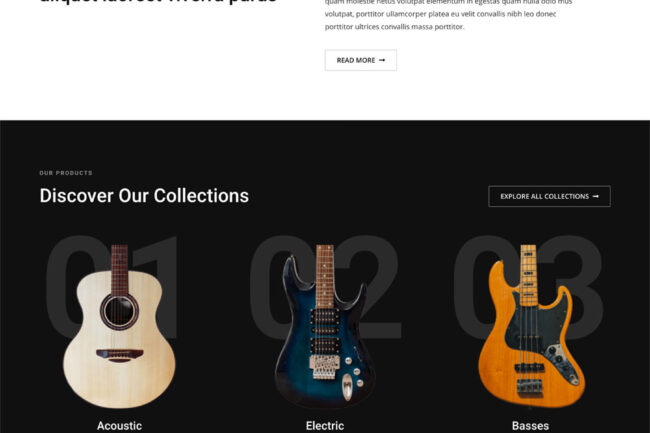Image resolution: width=650 pixels, height=433 pixels.
Task: Click the paragraph text above READ MORE
Action: coord(448,15)
